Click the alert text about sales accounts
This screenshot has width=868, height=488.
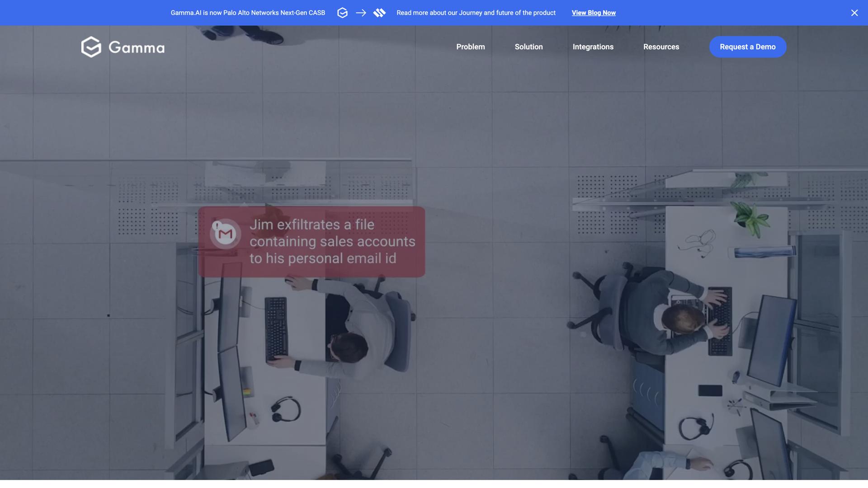coord(332,241)
